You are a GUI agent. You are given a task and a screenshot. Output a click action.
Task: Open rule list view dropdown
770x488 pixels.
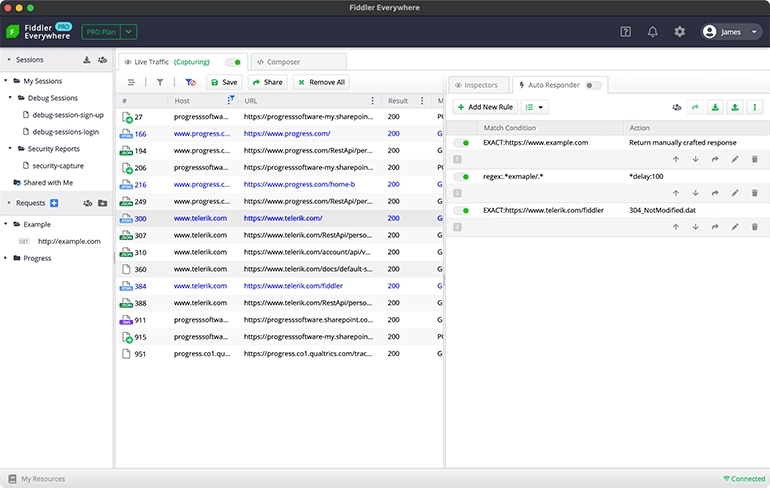click(535, 107)
